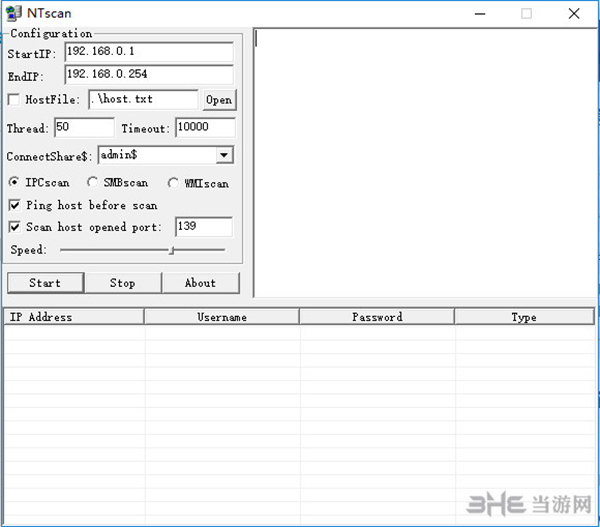The image size is (600, 527).
Task: Sort by Password column header
Action: [377, 317]
